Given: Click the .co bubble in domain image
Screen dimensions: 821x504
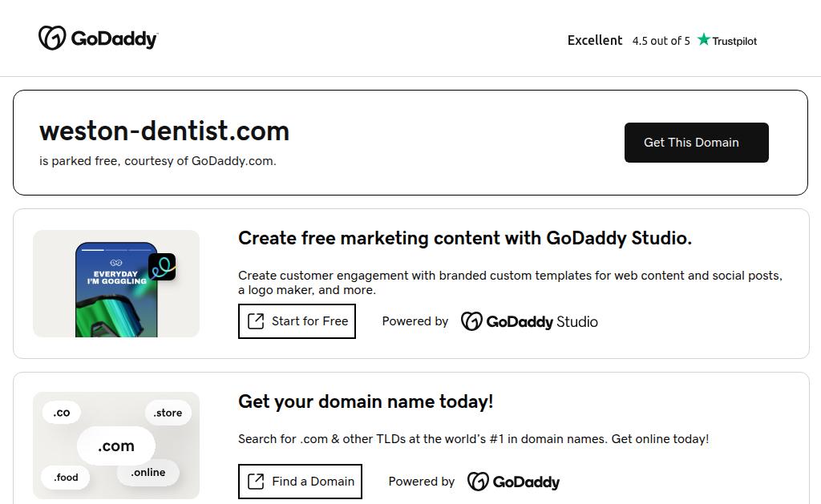Looking at the screenshot, I should pyautogui.click(x=62, y=413).
